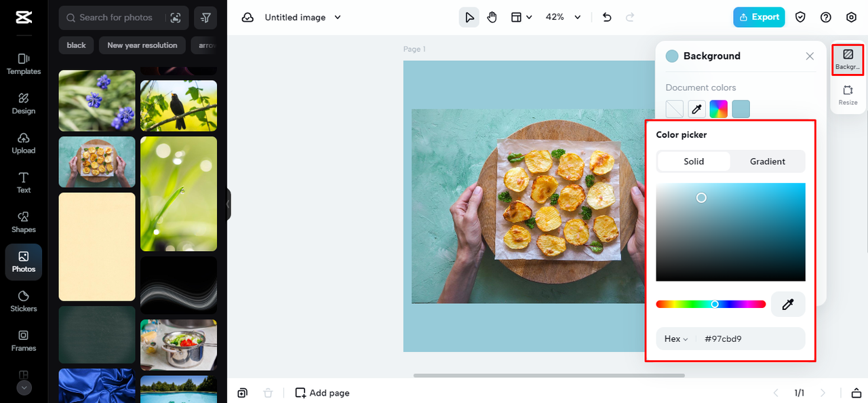Go to previous page arrow
The height and width of the screenshot is (403, 868).
pos(777,393)
